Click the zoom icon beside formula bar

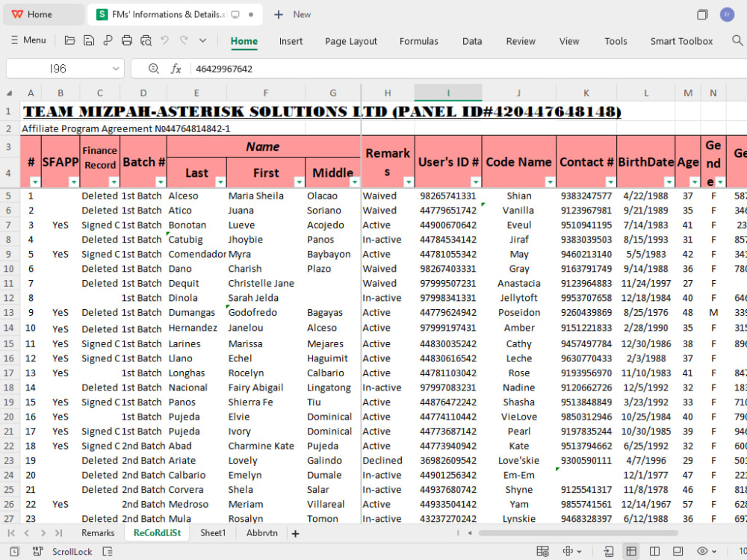pos(153,69)
